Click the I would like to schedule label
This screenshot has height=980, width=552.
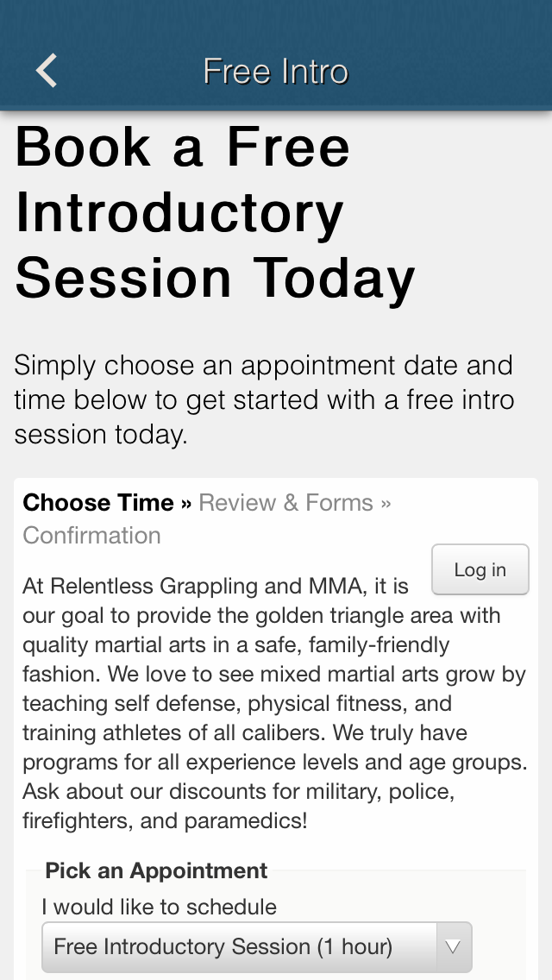(159, 907)
